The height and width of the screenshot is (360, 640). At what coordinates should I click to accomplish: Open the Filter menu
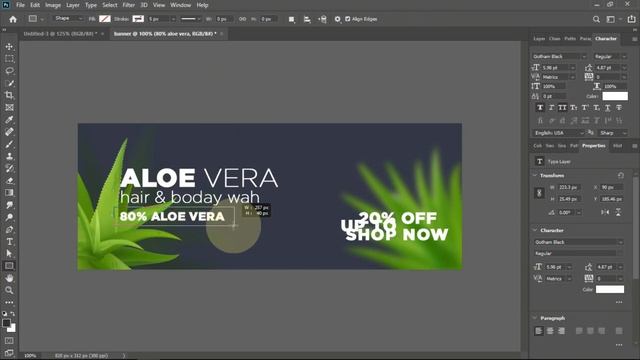(129, 5)
